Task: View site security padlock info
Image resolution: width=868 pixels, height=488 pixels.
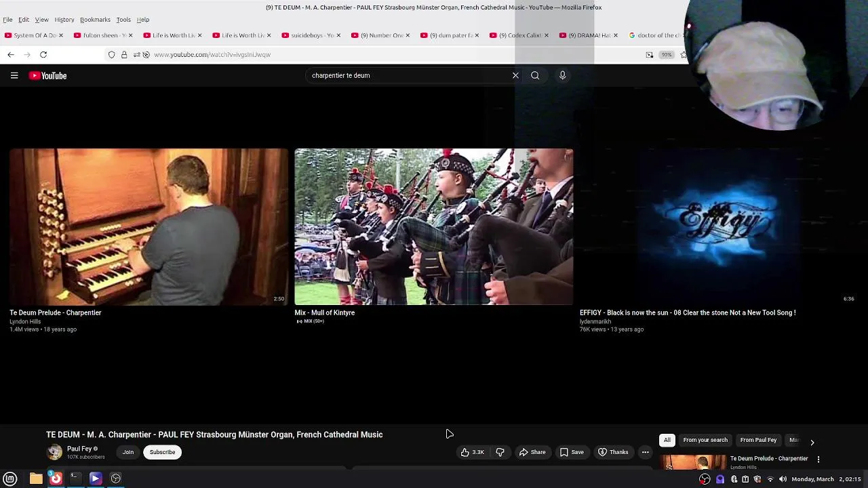Action: pos(124,54)
